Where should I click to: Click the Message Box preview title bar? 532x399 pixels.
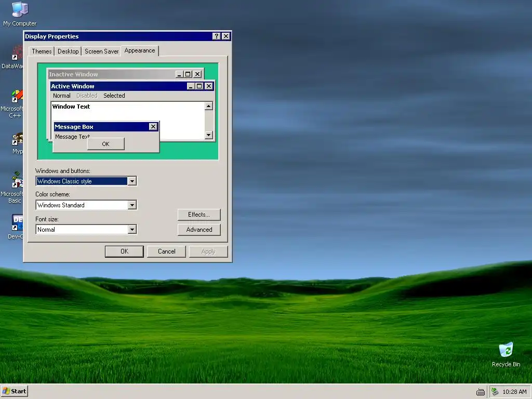click(x=106, y=127)
